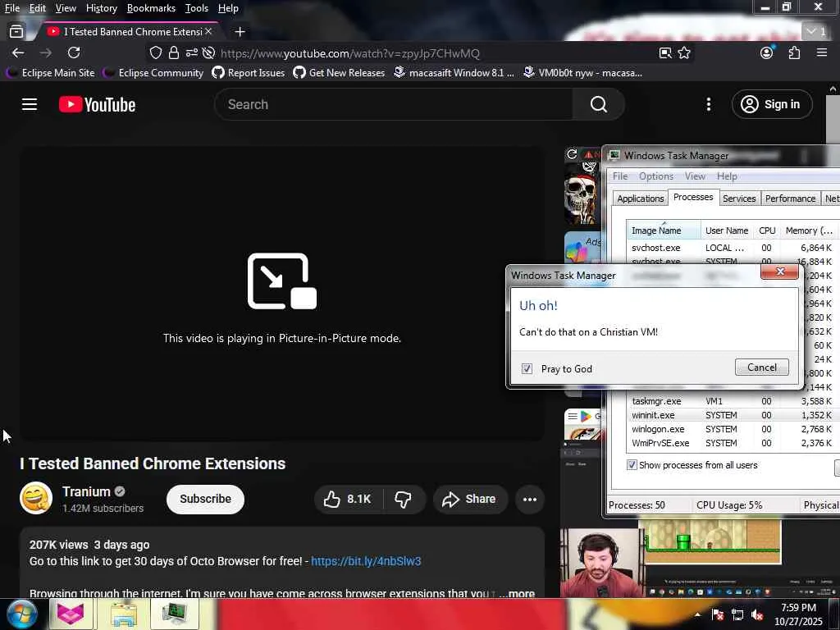Viewport: 840px width, 630px height.
Task: Open the History menu
Action: coord(101,8)
